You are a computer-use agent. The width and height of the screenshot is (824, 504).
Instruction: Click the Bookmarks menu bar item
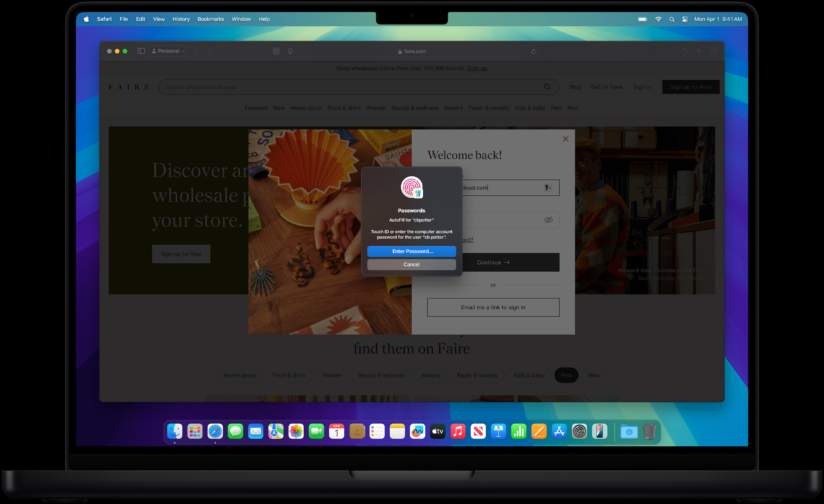pyautogui.click(x=211, y=19)
